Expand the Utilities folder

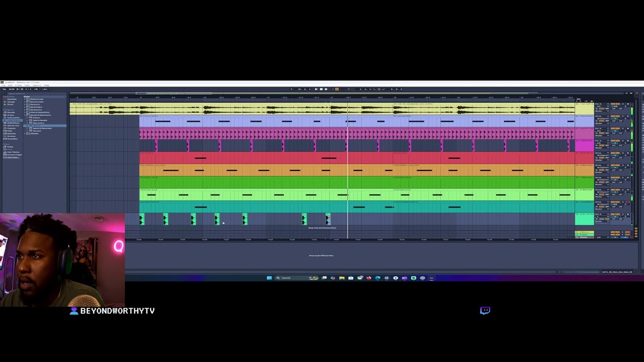click(25, 134)
